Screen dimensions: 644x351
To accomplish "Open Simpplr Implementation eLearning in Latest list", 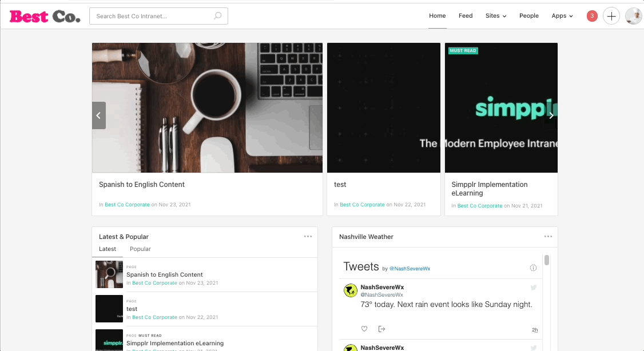I will 175,343.
